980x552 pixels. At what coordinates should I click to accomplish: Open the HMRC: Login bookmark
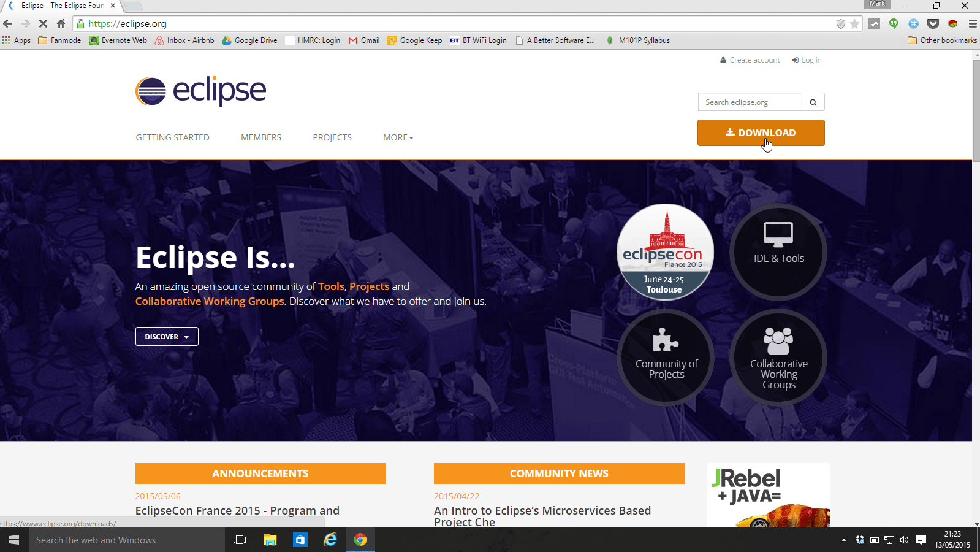coord(313,40)
